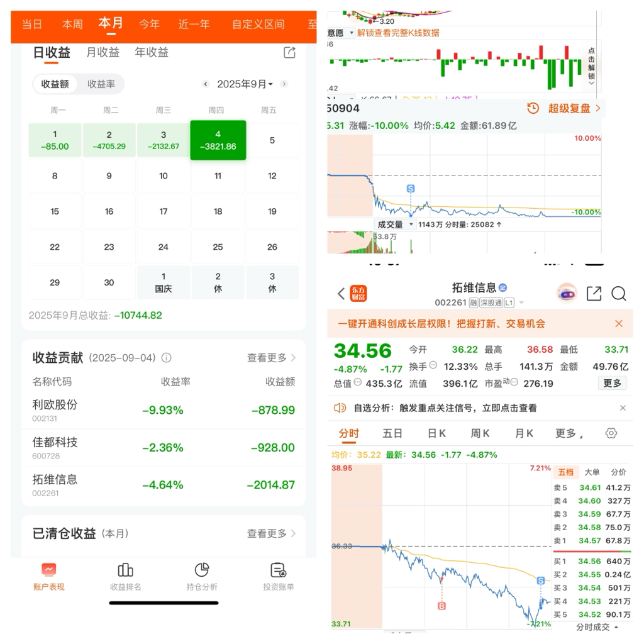Switch to 五日 chart tab

coord(392,433)
